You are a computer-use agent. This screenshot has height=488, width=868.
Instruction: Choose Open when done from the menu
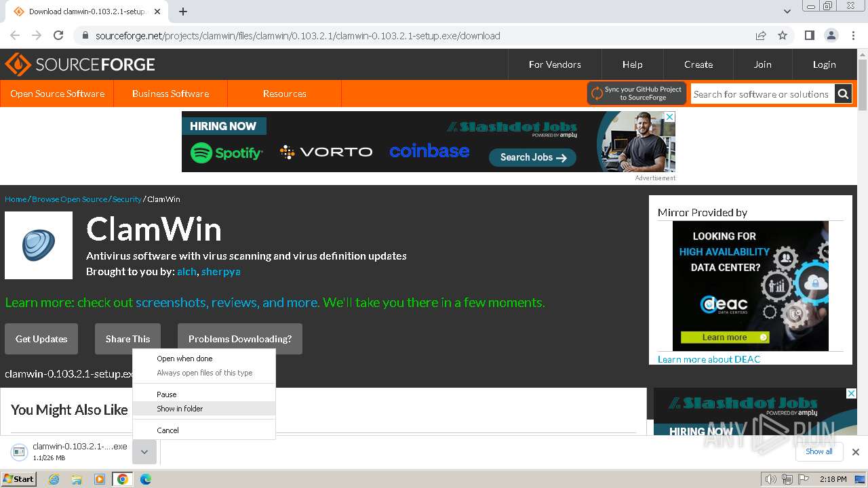click(204, 359)
